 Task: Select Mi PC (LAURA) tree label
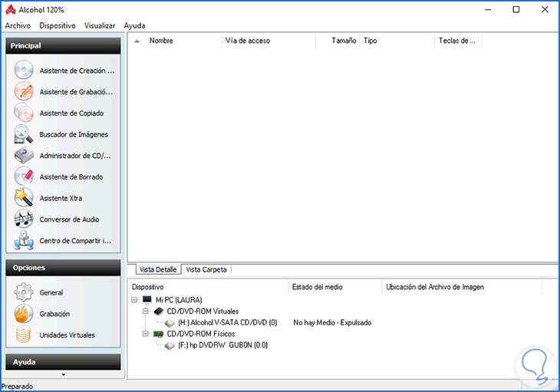179,300
